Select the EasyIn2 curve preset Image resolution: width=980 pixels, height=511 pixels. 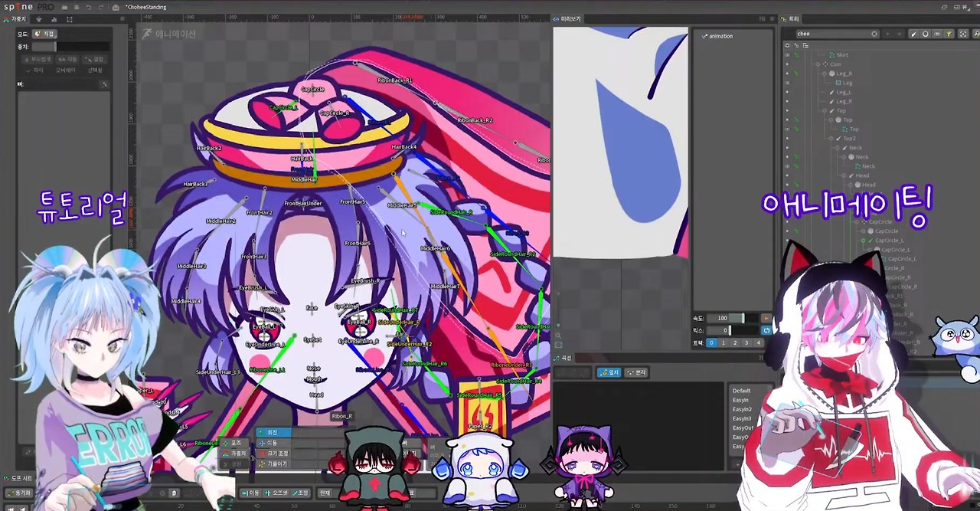point(741,409)
